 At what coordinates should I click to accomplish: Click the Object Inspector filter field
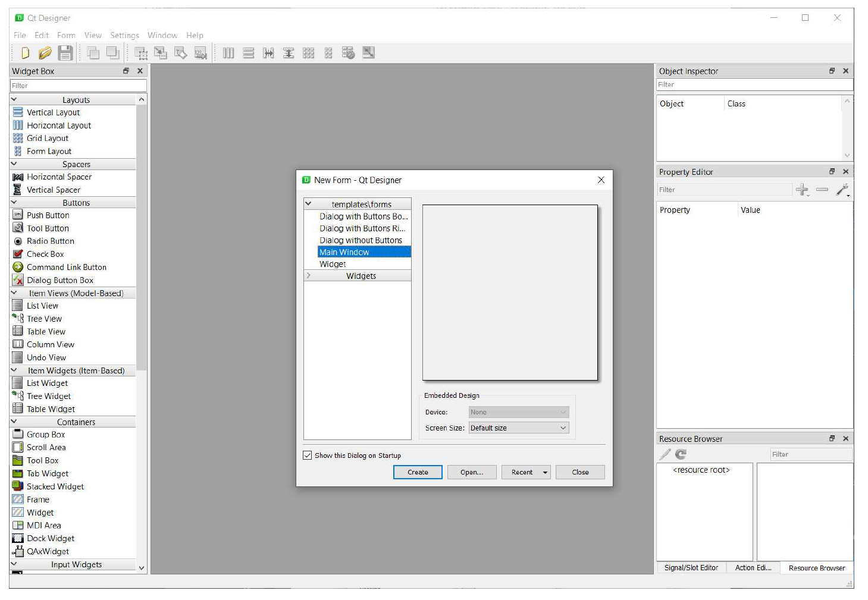[x=754, y=84]
